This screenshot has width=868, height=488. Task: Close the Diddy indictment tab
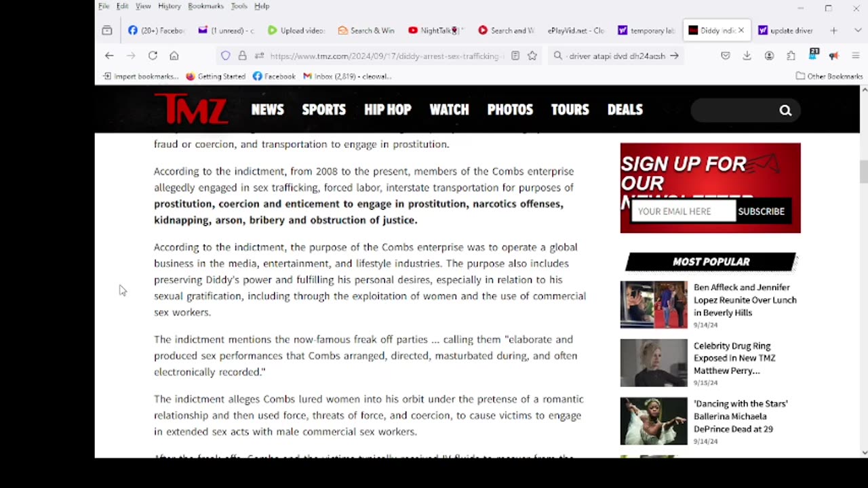(741, 30)
